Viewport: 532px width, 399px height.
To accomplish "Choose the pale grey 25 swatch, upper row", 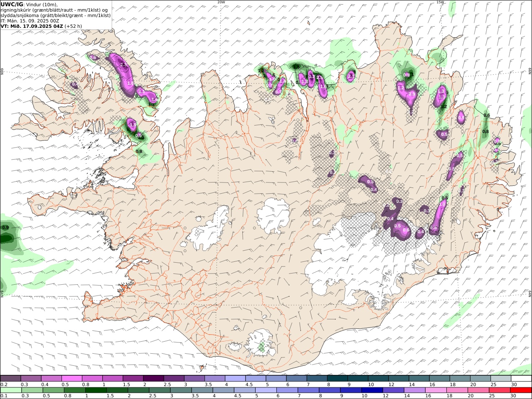I will 500,379.
